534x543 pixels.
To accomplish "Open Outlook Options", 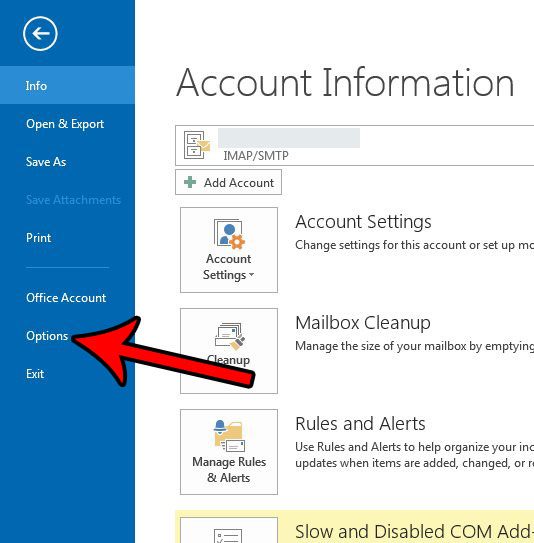I will tap(47, 336).
